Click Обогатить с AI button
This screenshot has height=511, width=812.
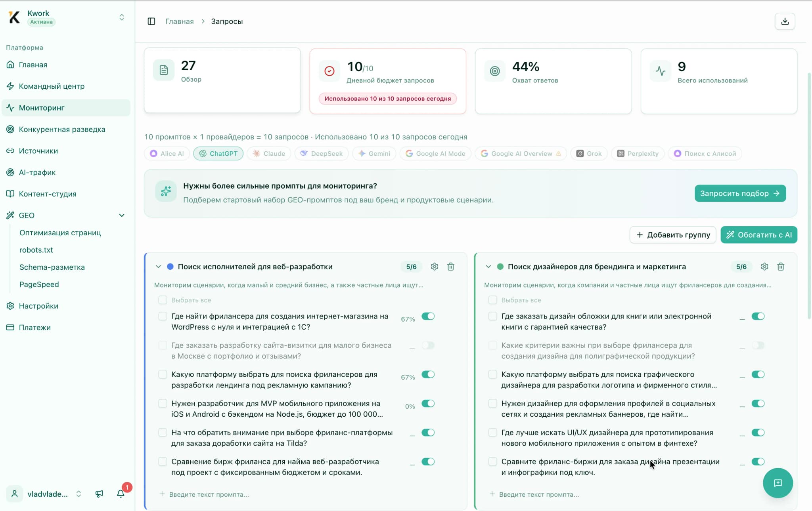coord(758,235)
